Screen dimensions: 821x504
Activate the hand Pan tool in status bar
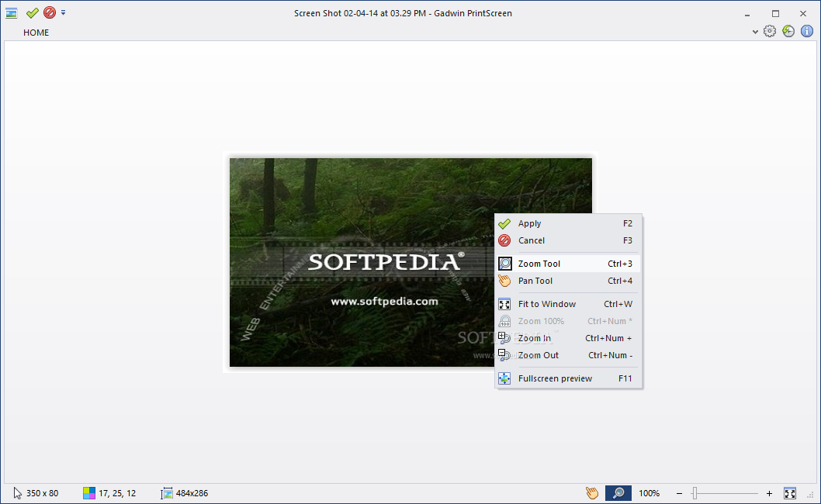(x=591, y=493)
